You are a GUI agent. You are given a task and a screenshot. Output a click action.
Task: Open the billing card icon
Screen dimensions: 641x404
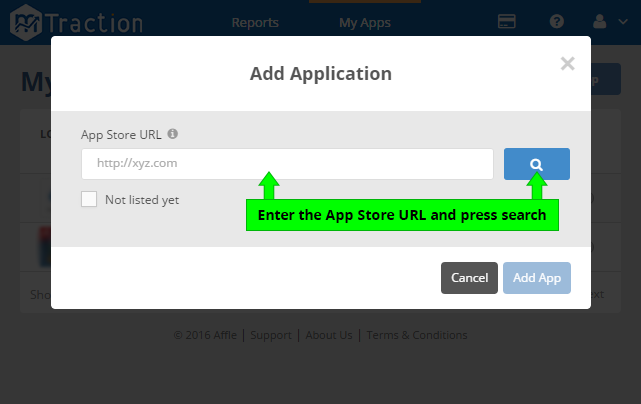(x=507, y=21)
